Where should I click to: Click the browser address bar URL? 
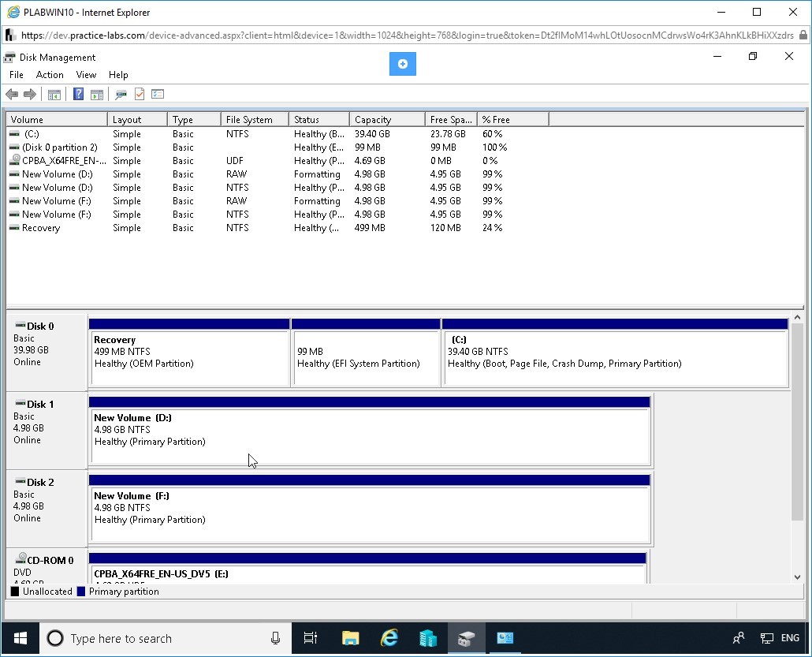407,35
